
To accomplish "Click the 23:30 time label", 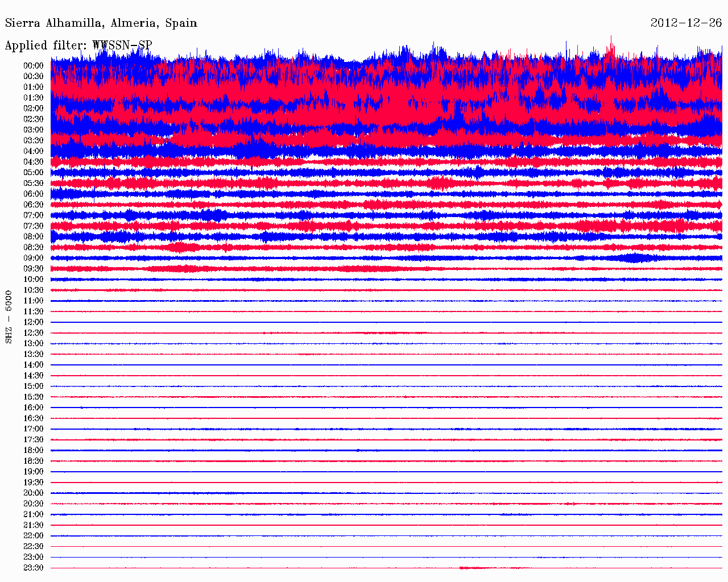I will pyautogui.click(x=34, y=568).
